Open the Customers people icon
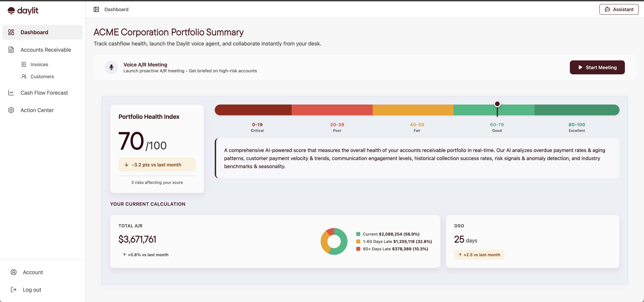The width and height of the screenshot is (644, 302). pyautogui.click(x=24, y=77)
